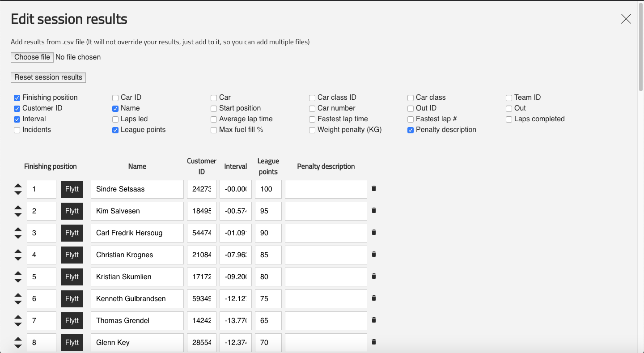Image resolution: width=644 pixels, height=353 pixels.
Task: Uncheck the Penalty description column
Action: [x=411, y=130]
